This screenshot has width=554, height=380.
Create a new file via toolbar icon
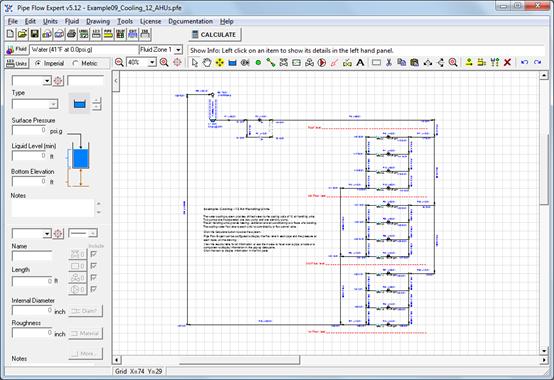[10, 34]
